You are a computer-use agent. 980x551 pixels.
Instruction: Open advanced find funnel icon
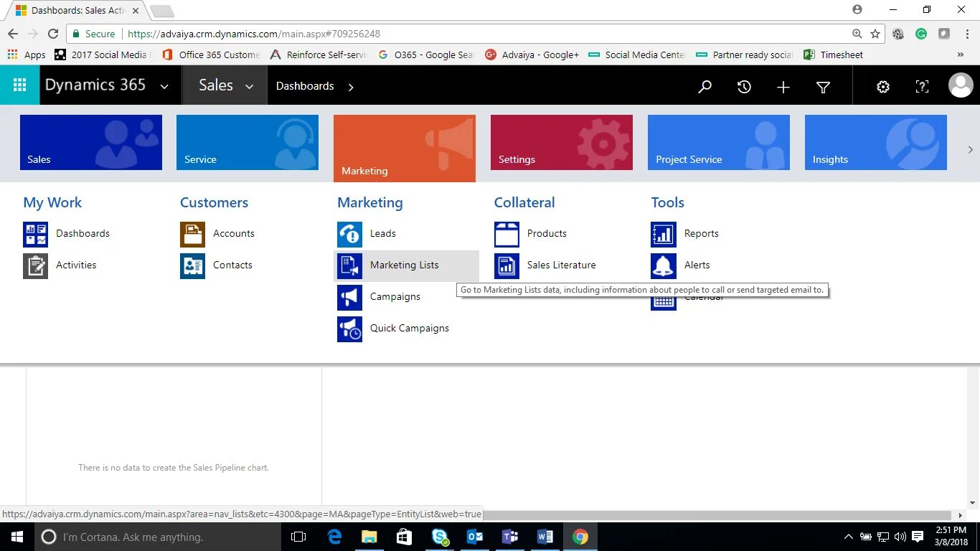pos(823,87)
